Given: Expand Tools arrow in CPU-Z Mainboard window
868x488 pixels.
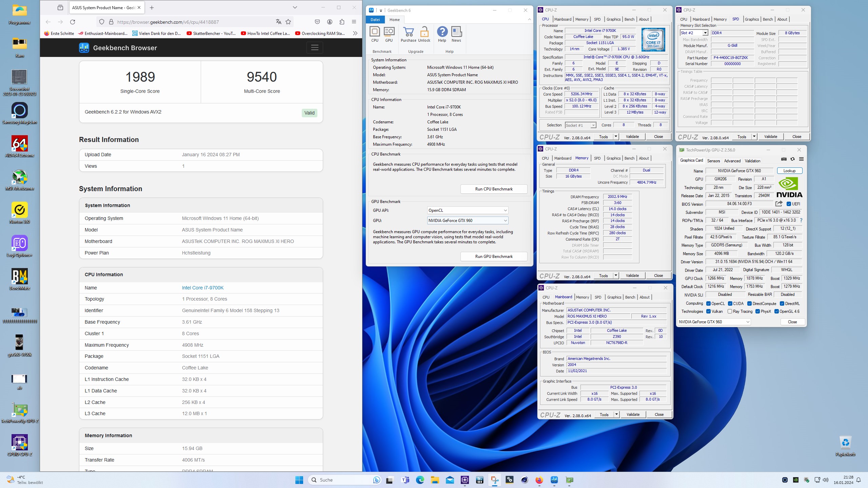Looking at the screenshot, I should [616, 414].
